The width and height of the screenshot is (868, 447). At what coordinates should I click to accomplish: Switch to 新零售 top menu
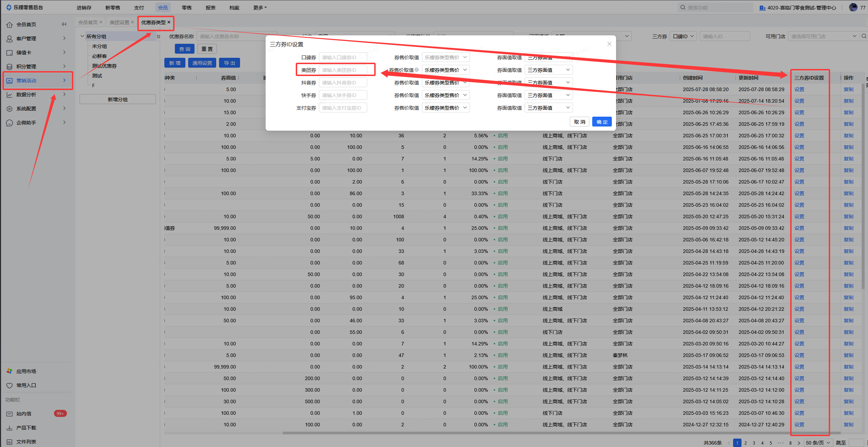(x=113, y=7)
